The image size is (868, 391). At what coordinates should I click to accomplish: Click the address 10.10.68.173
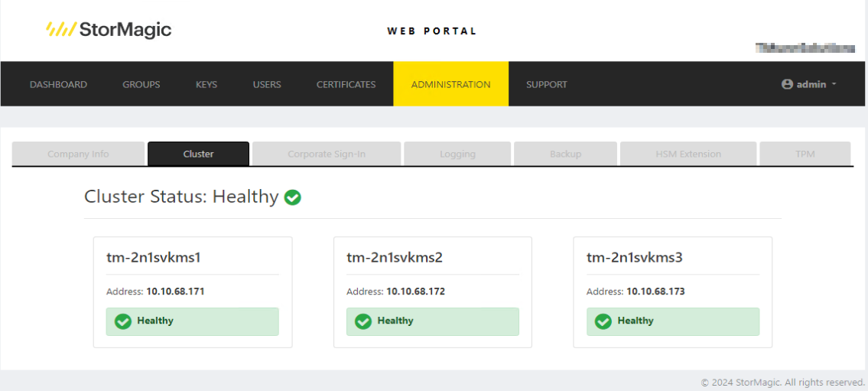pyautogui.click(x=656, y=292)
